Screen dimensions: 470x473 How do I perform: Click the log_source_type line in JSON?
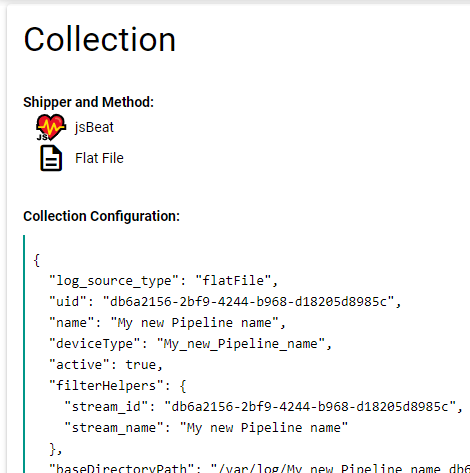163,281
